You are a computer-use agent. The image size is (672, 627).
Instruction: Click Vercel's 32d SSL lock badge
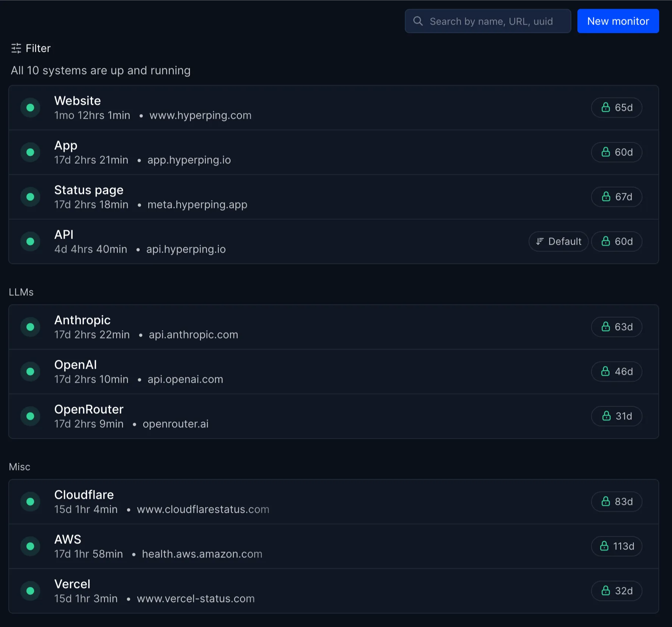[x=616, y=591]
